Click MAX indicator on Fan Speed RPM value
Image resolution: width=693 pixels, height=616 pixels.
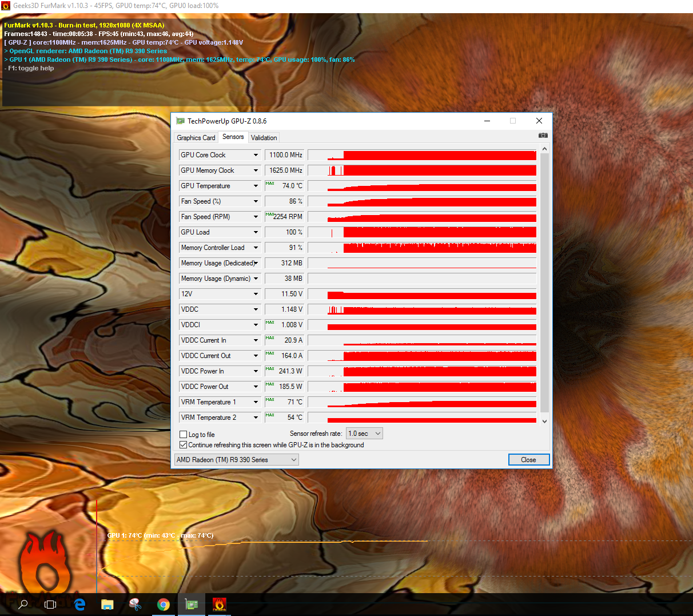[270, 214]
